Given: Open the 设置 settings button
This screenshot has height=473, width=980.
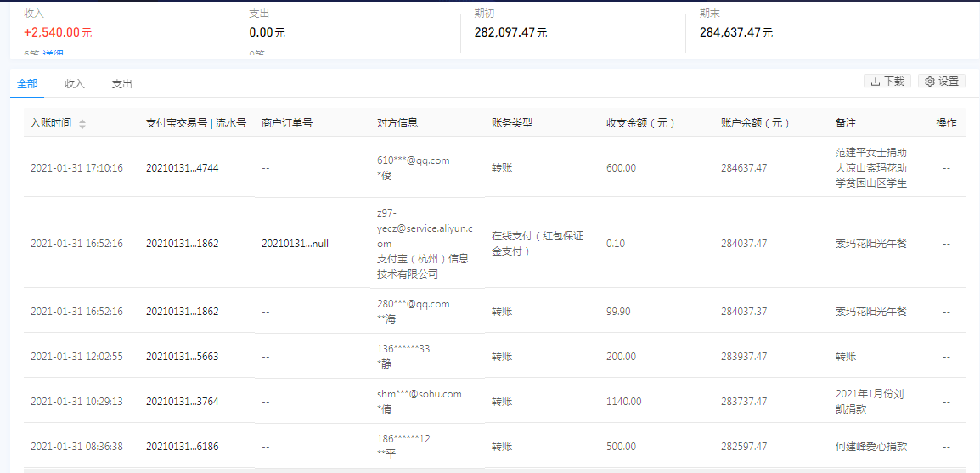Looking at the screenshot, I should 942,82.
